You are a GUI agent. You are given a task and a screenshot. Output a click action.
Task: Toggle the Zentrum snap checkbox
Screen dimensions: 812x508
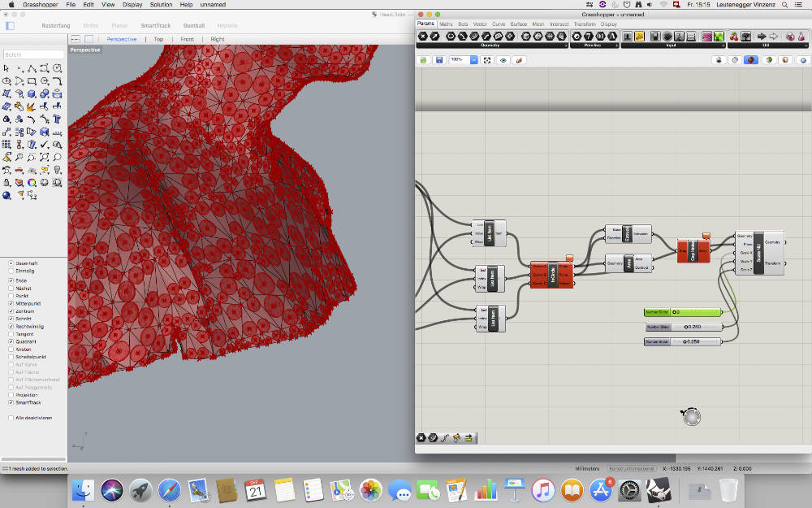(x=11, y=311)
